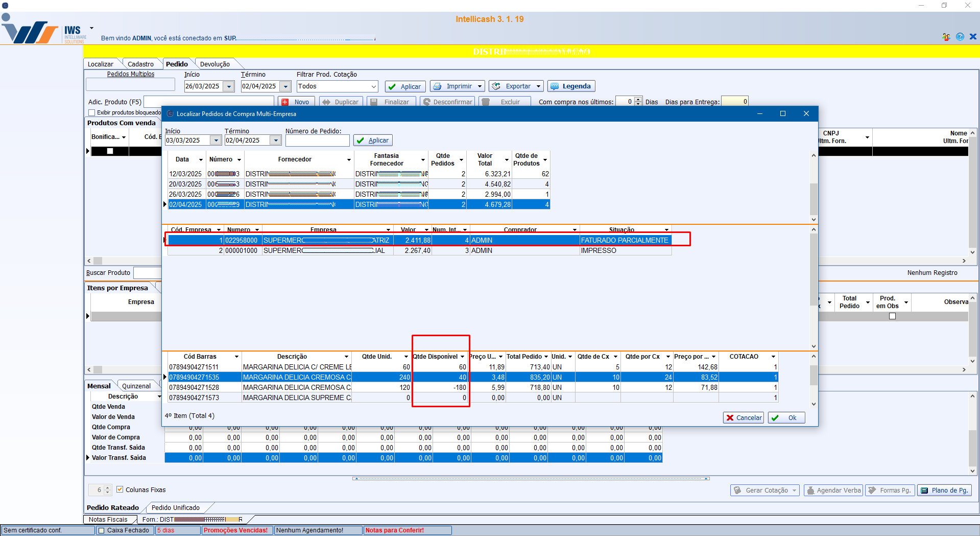Click the Novo red plus button
Screen dimensions: 980x536
point(296,102)
